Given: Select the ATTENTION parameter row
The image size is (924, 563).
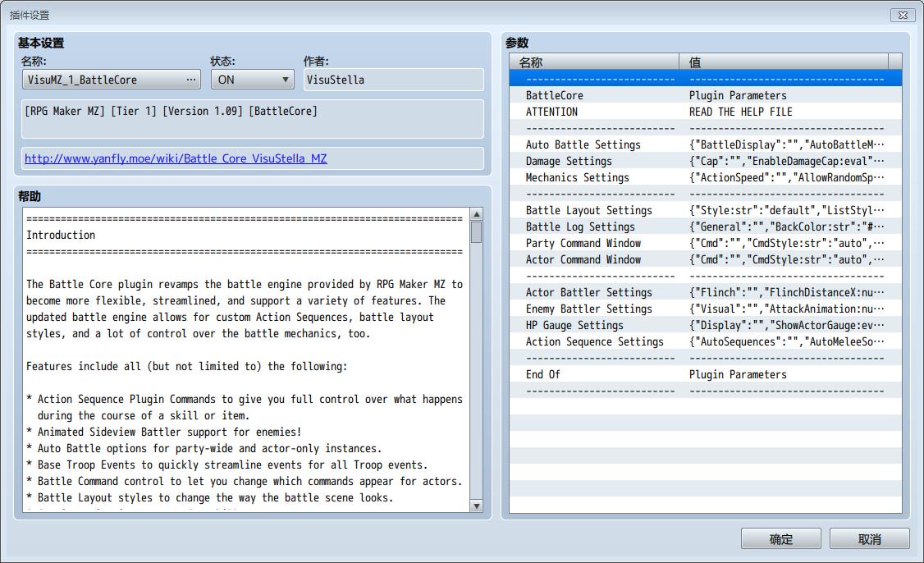Looking at the screenshot, I should tap(706, 112).
